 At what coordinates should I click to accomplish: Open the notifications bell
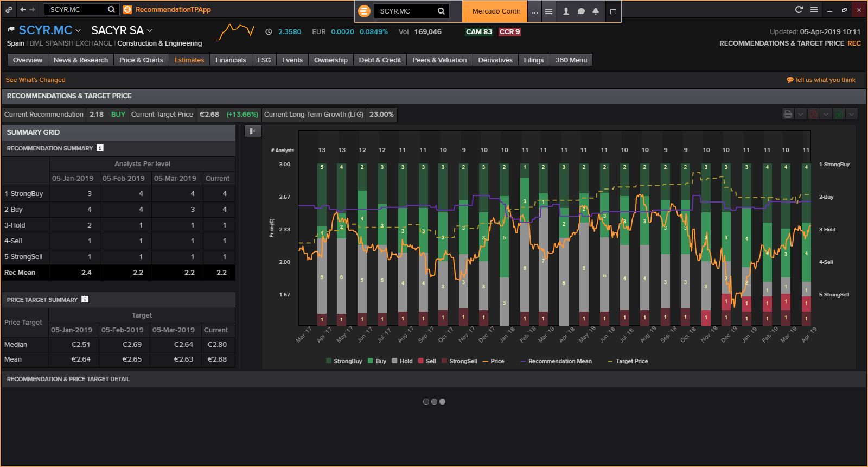click(595, 11)
